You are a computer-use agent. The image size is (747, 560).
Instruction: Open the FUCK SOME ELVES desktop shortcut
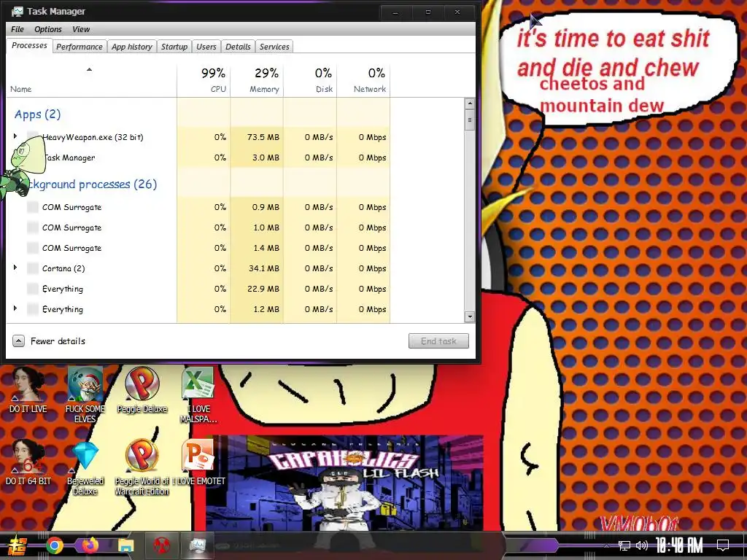[x=85, y=394]
